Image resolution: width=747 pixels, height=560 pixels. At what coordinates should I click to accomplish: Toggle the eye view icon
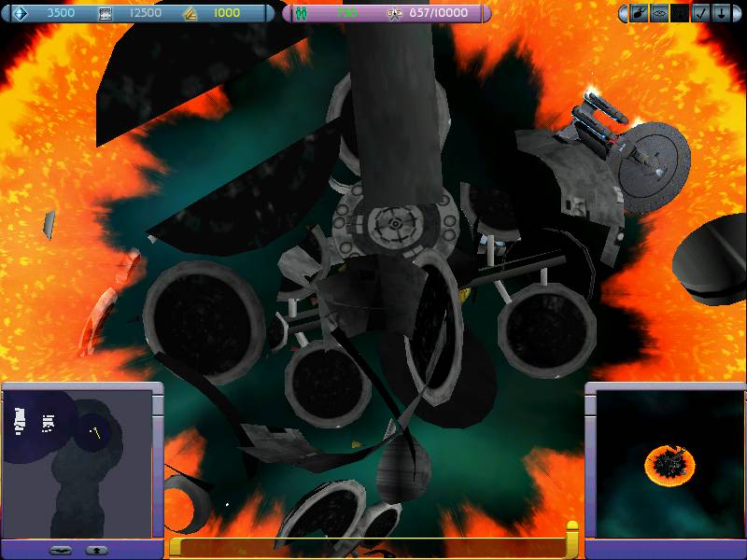[x=659, y=13]
